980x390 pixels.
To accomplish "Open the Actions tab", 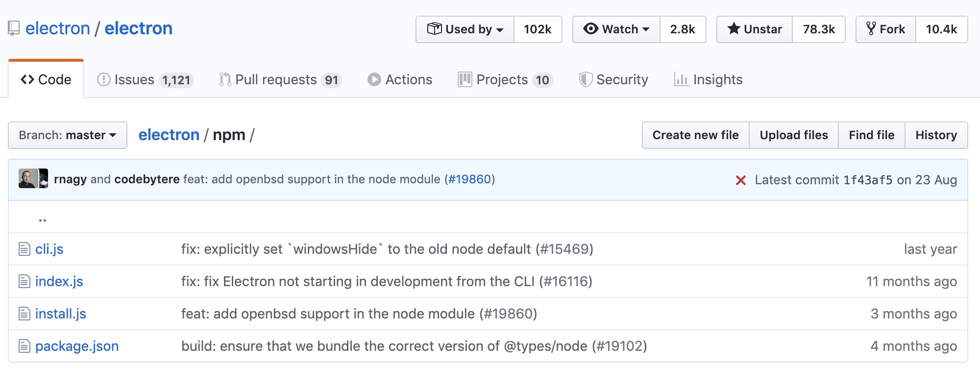I will point(400,79).
